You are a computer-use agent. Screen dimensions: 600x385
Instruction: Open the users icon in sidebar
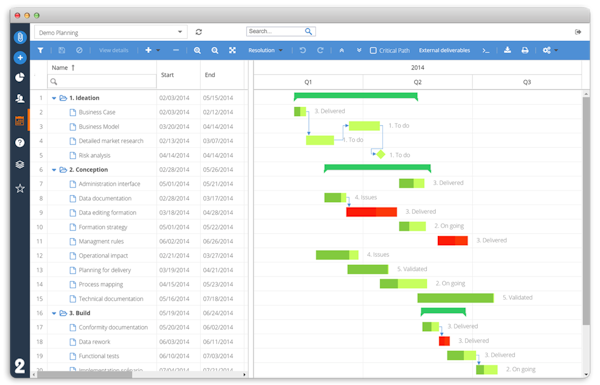[20, 98]
